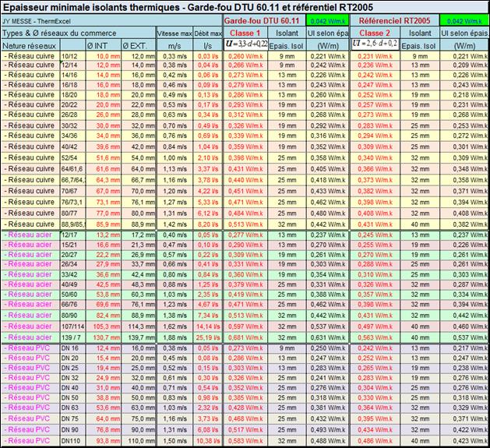
Task: Click the U=2,6·d+0,2 formula cell
Action: (x=377, y=45)
